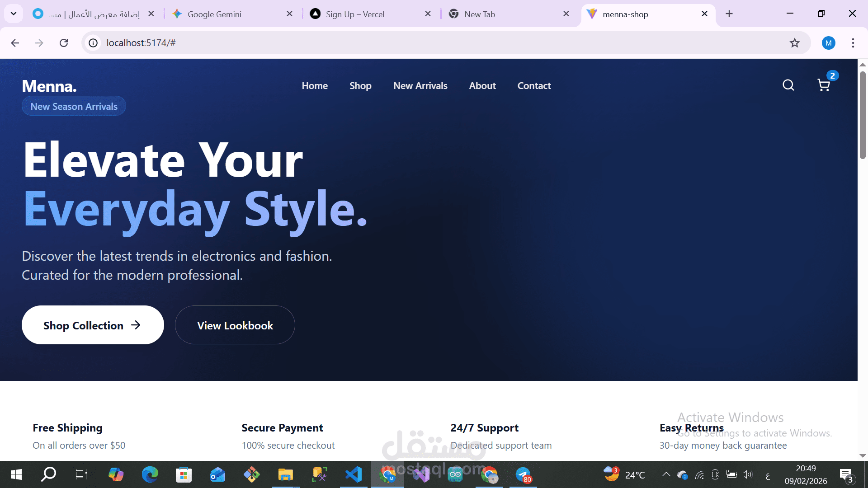The height and width of the screenshot is (488, 868).
Task: Open the tab search dropdown
Action: [x=13, y=14]
